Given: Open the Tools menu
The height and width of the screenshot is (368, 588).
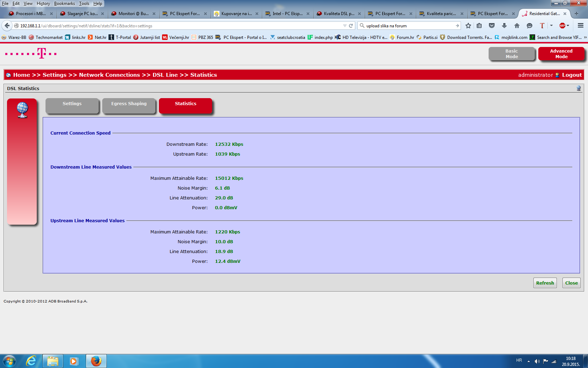Looking at the screenshot, I should [x=84, y=4].
